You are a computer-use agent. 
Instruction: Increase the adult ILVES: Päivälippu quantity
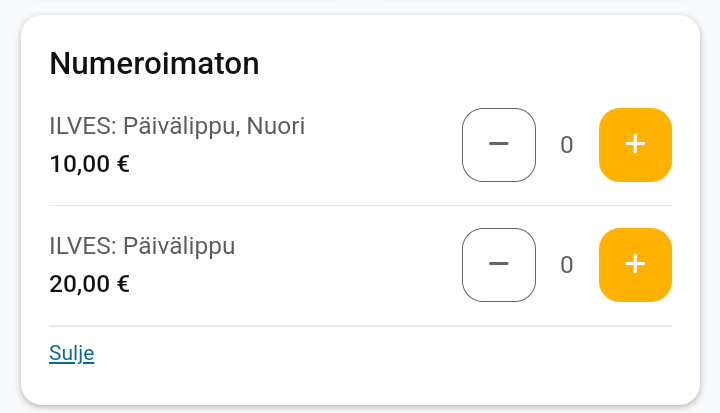pyautogui.click(x=635, y=265)
